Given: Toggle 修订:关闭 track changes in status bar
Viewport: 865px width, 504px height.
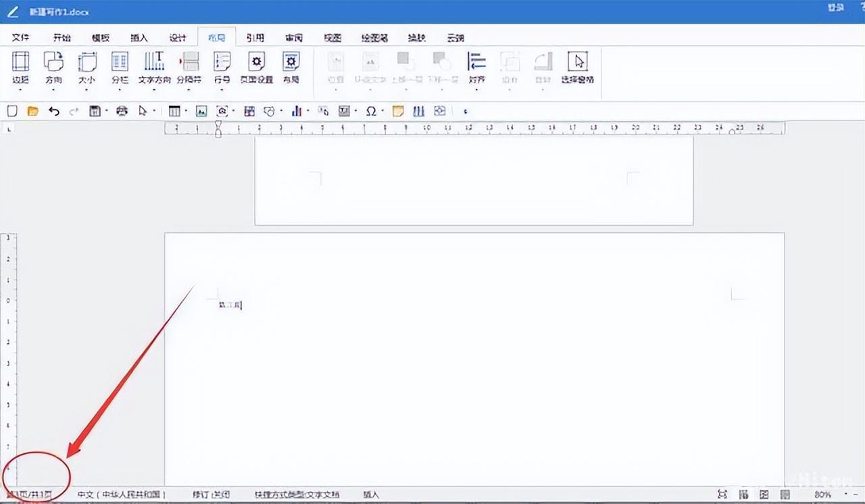Looking at the screenshot, I should point(211,495).
